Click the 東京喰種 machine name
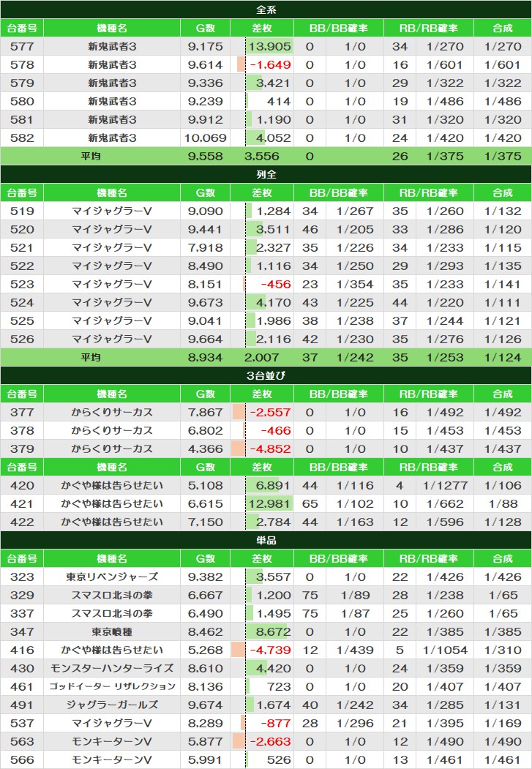The image size is (532, 769). click(112, 631)
